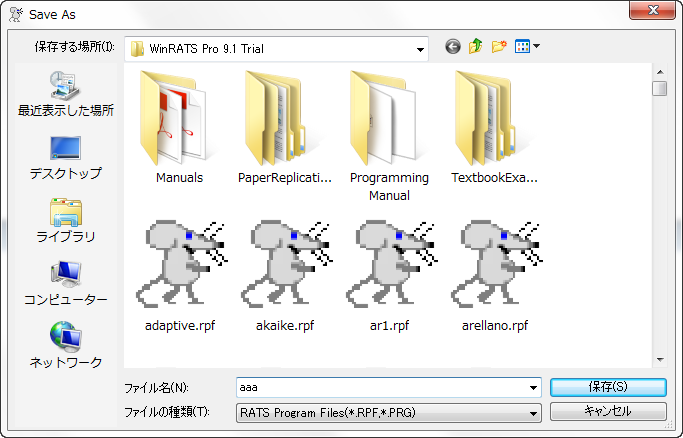683x438 pixels.
Task: Select the adaptive.rpf mouse icon
Action: pyautogui.click(x=181, y=263)
